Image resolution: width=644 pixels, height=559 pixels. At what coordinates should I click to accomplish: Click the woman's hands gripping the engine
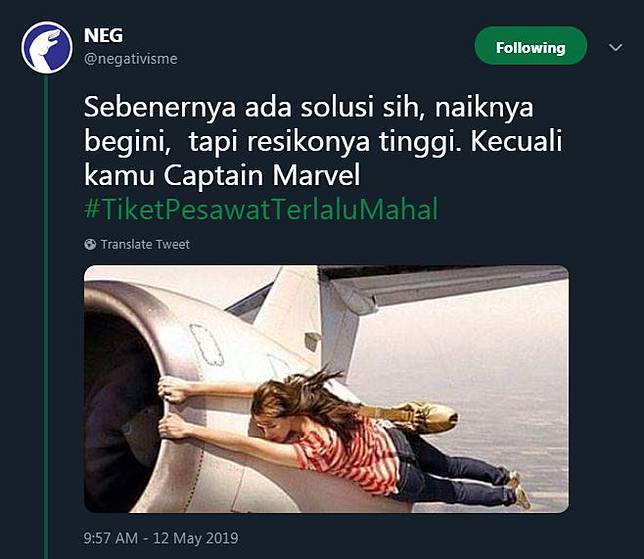tap(172, 408)
